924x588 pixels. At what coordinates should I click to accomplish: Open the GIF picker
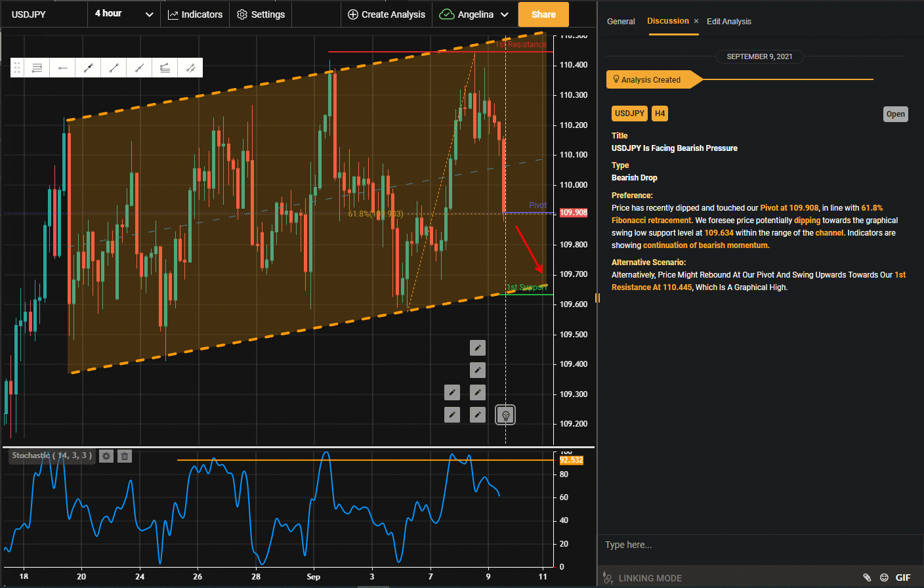coord(903,577)
